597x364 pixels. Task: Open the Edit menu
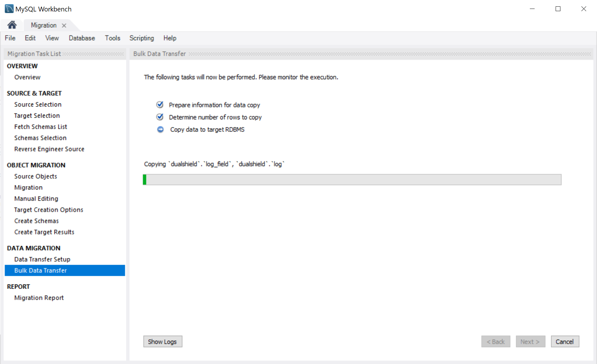point(30,38)
